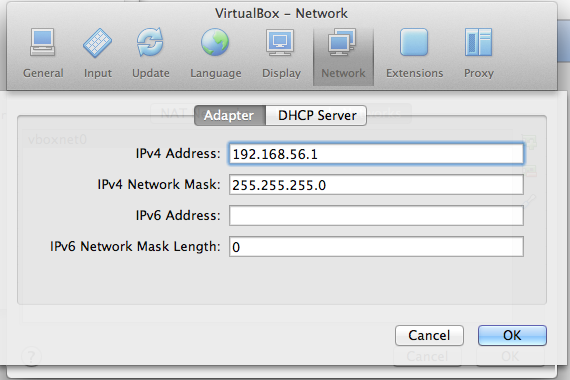Open the Update preferences icon
This screenshot has height=380, width=570.
click(150, 42)
